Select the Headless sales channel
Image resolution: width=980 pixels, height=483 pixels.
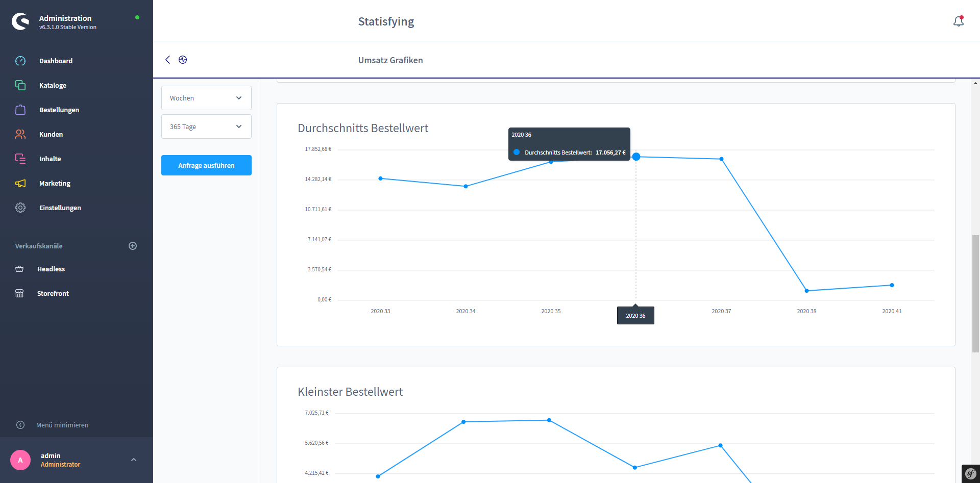(51, 269)
